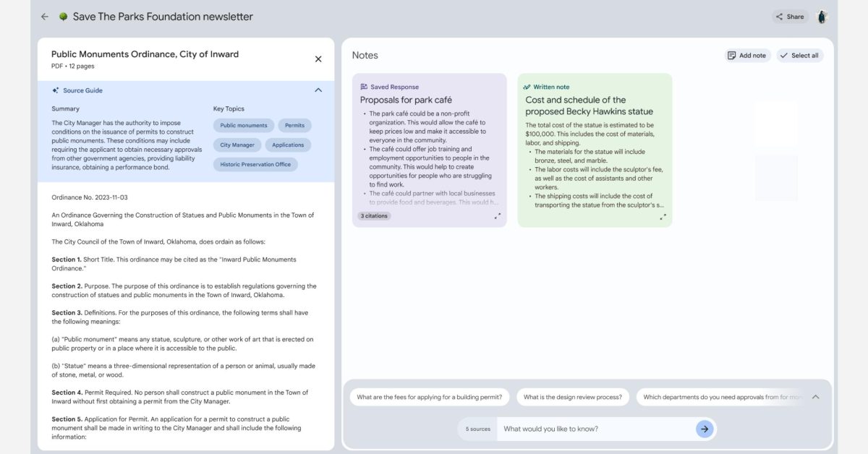Click the Written note pencil icon
The image size is (868, 454).
pyautogui.click(x=527, y=86)
